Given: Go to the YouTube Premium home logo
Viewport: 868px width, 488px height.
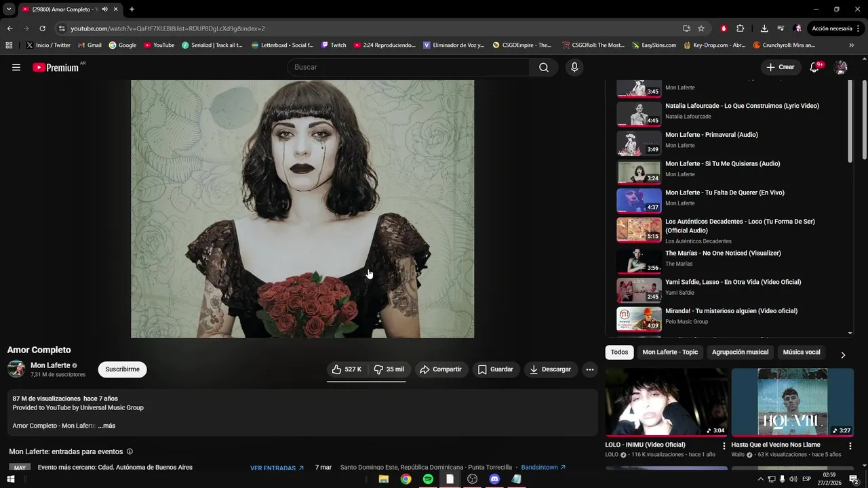Looking at the screenshot, I should (56, 67).
